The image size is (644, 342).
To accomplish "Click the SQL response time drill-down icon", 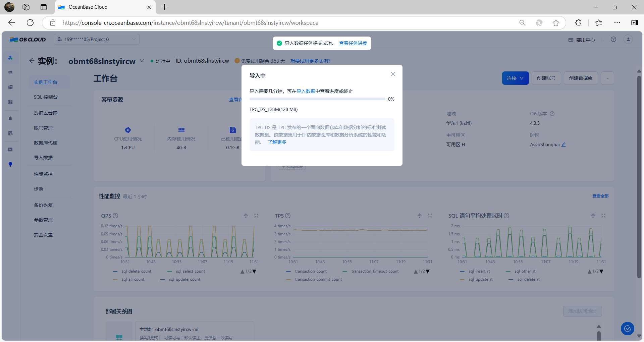I will (593, 216).
